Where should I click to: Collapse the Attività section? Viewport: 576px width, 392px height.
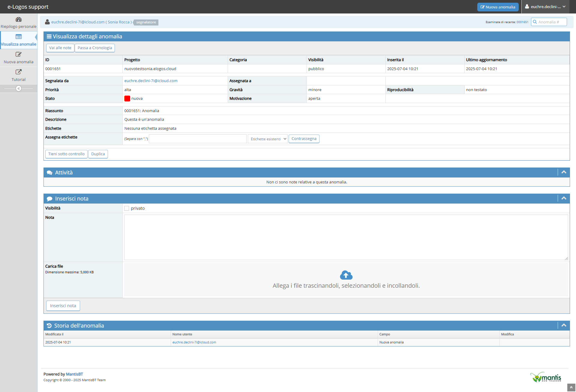coord(564,172)
